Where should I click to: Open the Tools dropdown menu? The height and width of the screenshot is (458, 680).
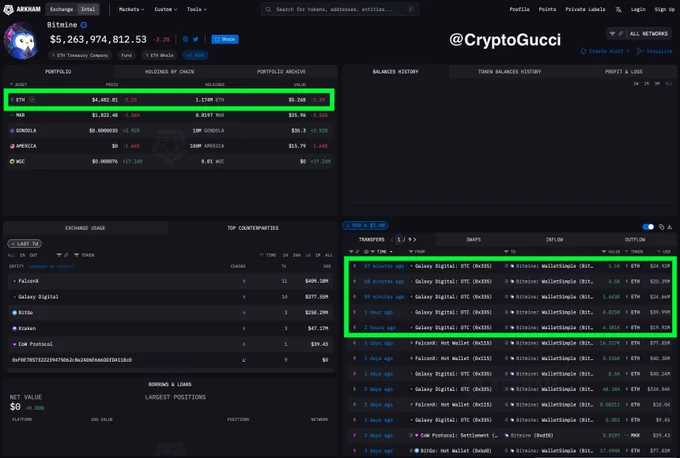[x=196, y=9]
